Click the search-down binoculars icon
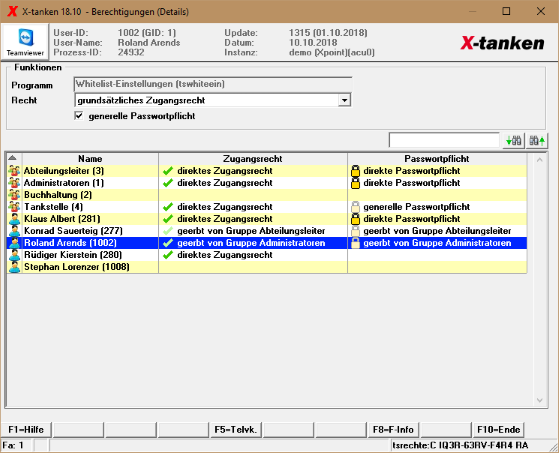 tap(514, 140)
